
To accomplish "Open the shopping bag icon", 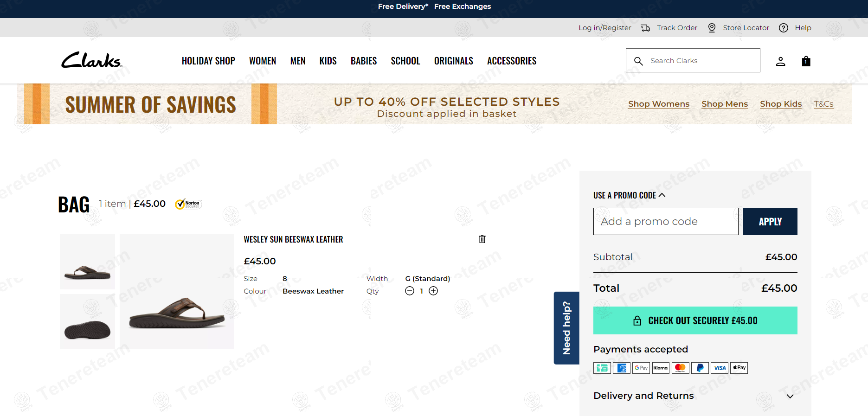I will coord(806,61).
